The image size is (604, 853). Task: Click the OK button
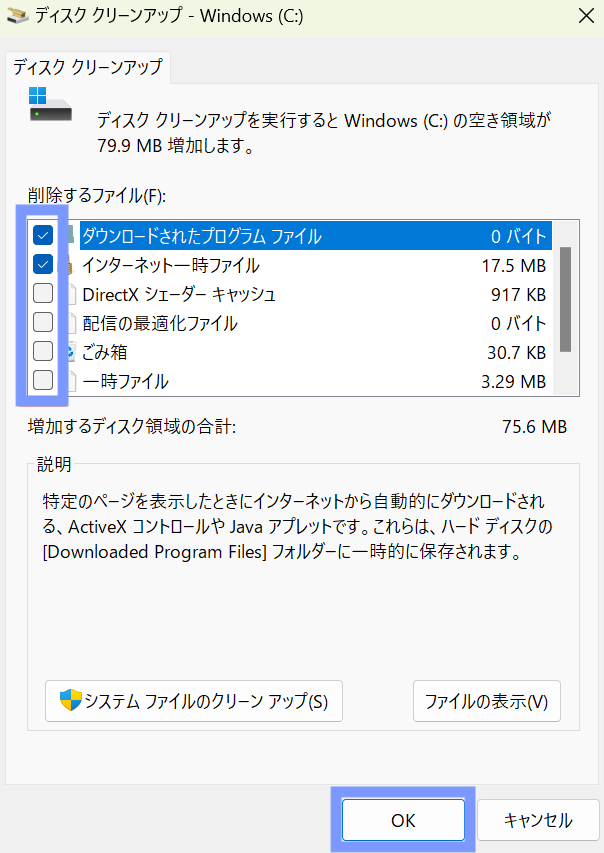[x=403, y=820]
